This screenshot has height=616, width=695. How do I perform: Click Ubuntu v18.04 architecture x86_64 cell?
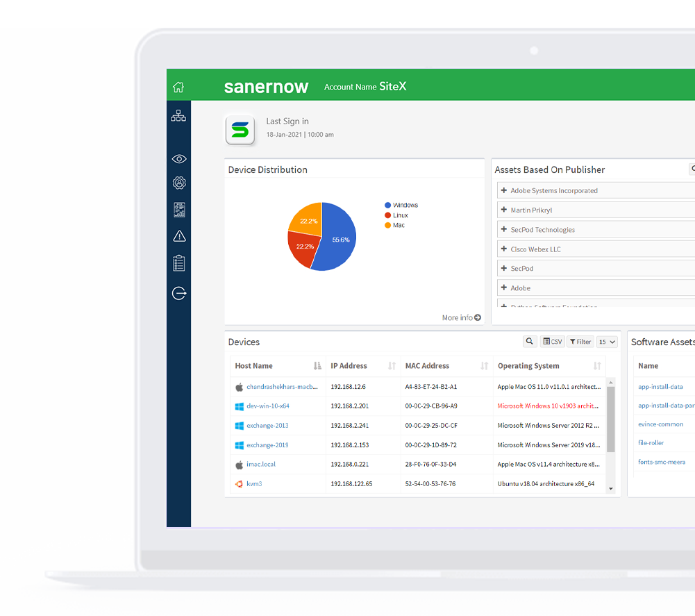point(546,484)
